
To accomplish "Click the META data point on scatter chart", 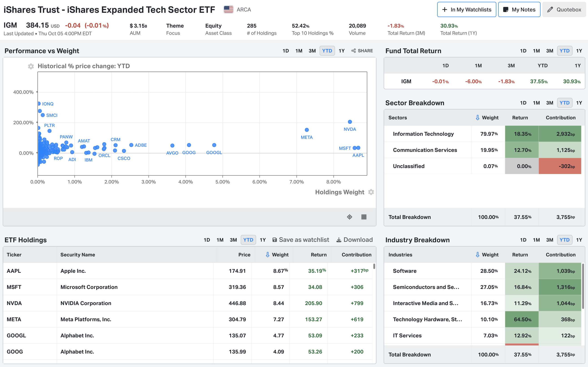I will 307,130.
